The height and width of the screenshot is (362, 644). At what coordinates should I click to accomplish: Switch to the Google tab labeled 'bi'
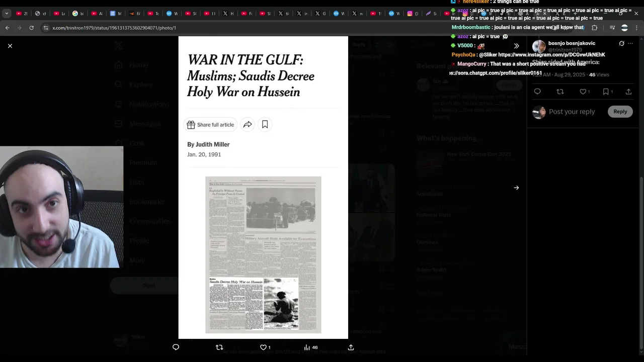(x=78, y=14)
